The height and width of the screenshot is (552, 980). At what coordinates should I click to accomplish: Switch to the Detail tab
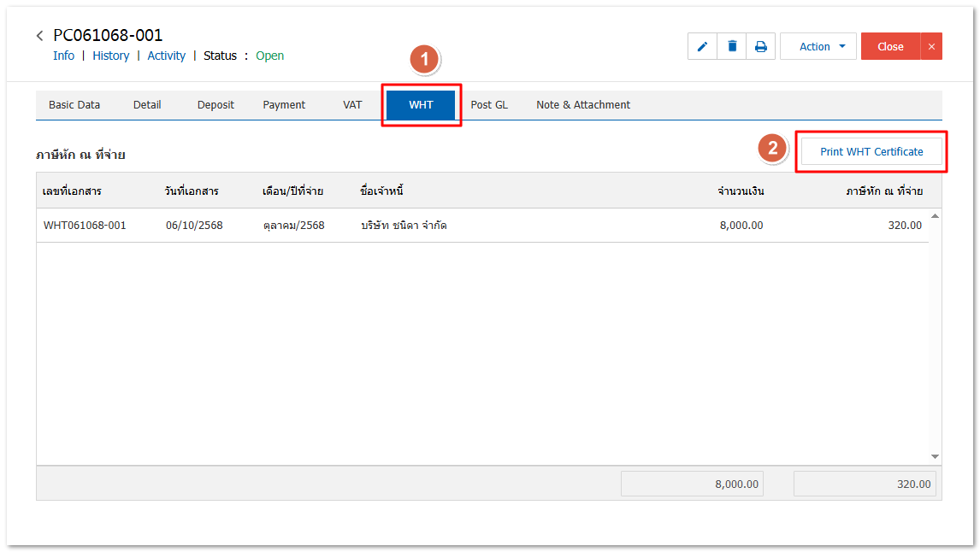[147, 105]
